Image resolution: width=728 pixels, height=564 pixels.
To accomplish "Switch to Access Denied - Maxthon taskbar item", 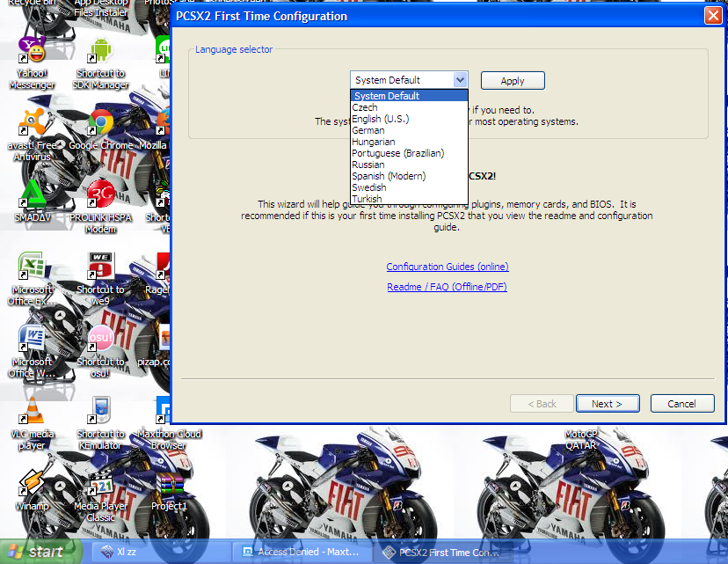I will pyautogui.click(x=302, y=552).
